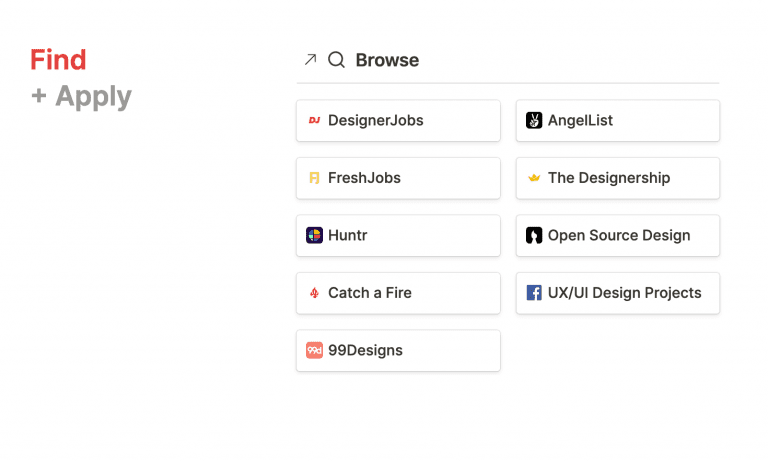The image size is (768, 462).
Task: Click the yellow FreshJobs icon
Action: point(314,178)
